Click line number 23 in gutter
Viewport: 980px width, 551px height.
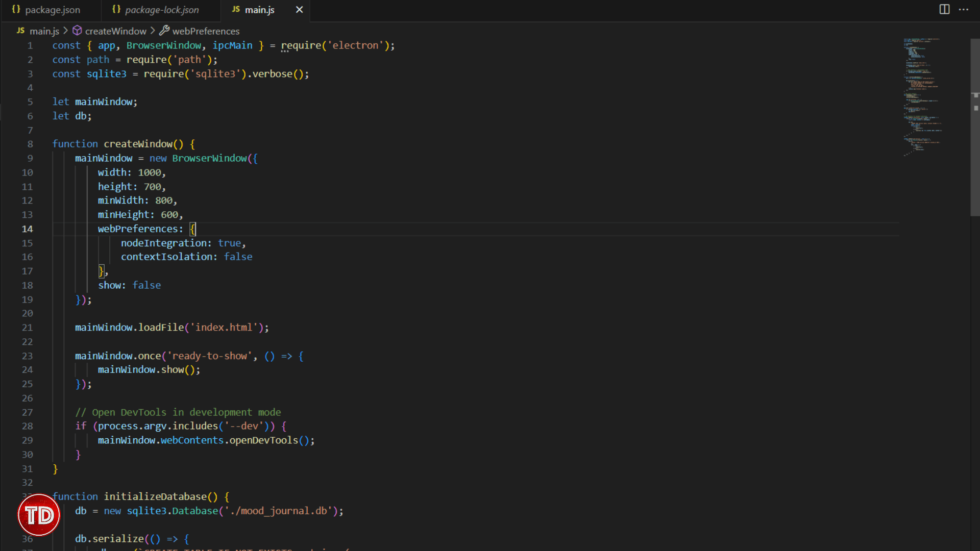27,356
